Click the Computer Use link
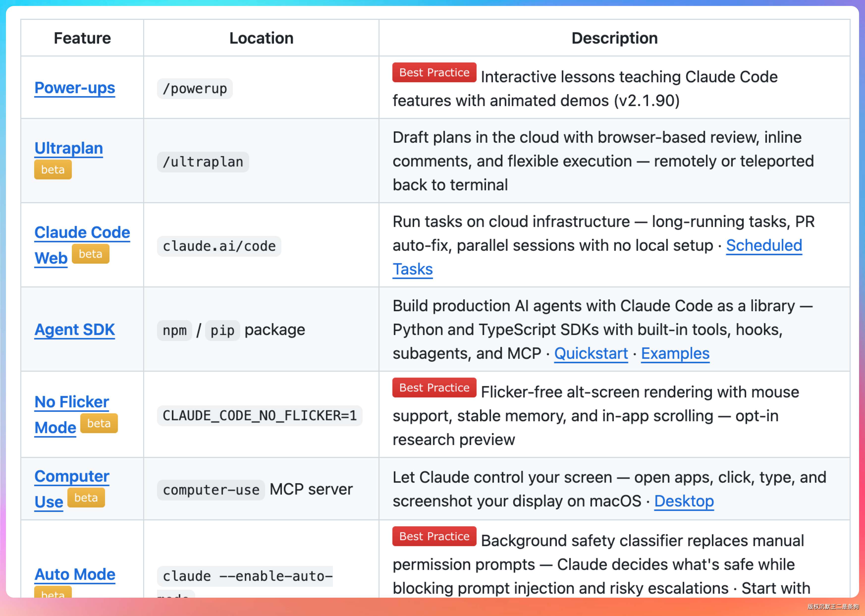The width and height of the screenshot is (865, 616). point(72,476)
